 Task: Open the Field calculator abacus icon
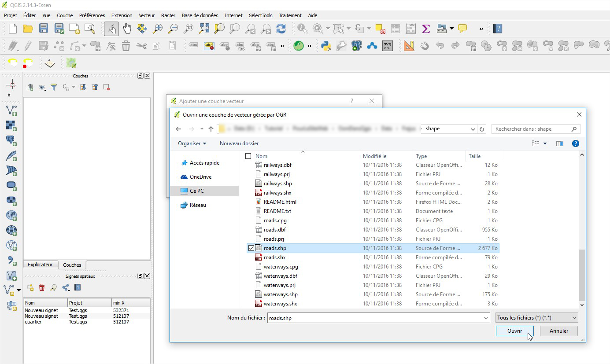(410, 29)
